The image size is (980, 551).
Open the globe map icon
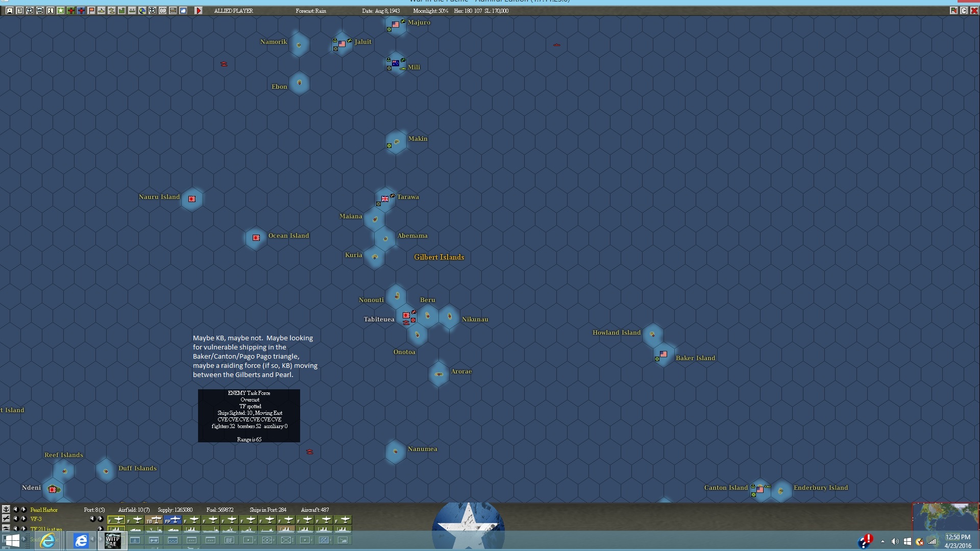coord(142,10)
